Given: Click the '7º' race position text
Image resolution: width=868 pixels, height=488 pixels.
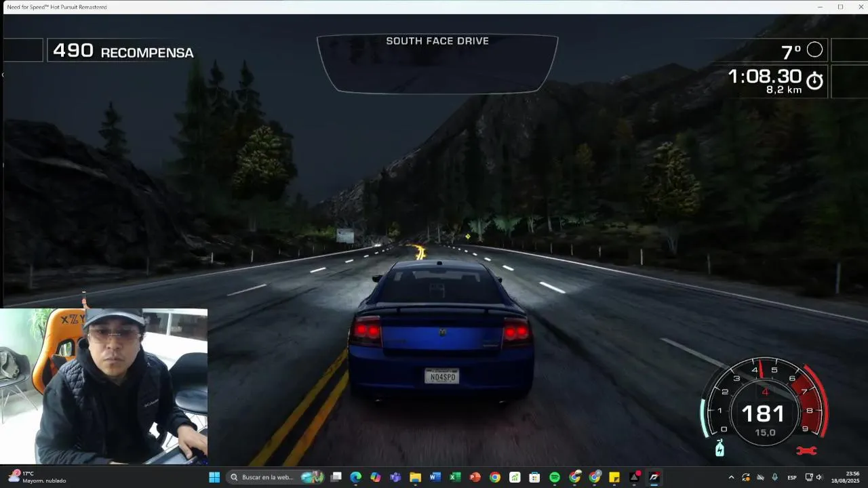Looking at the screenshot, I should [791, 52].
